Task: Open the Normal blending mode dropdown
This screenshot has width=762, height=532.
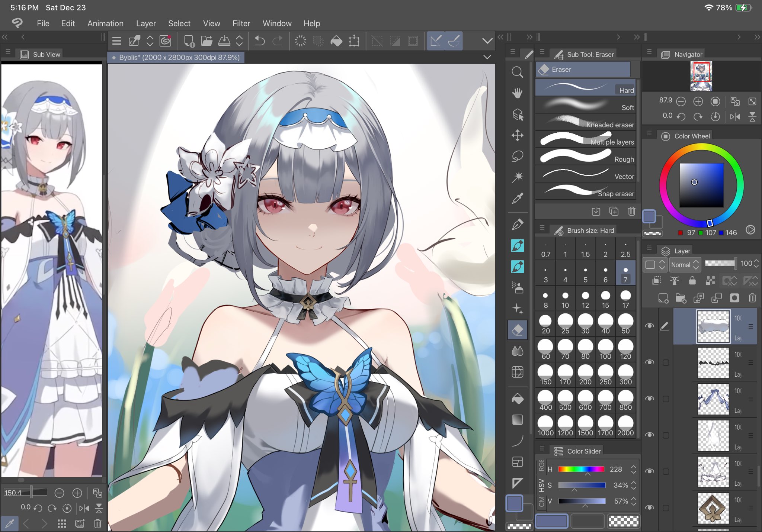Action: click(x=685, y=265)
